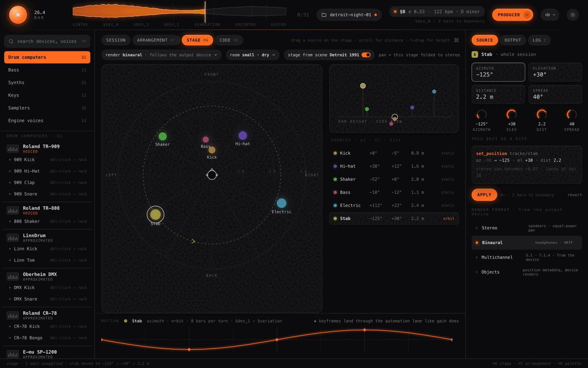Click the Bass source dot on the stage
Screen dimensions: 588x368
click(206, 139)
